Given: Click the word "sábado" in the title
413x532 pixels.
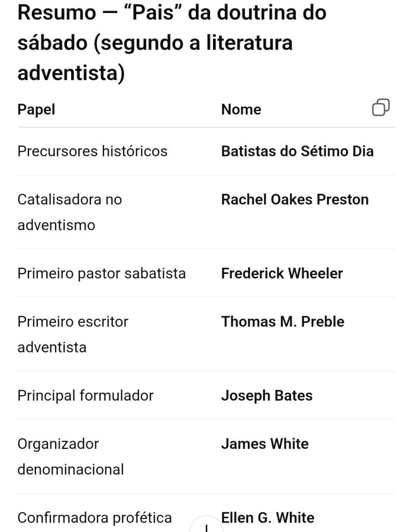Looking at the screenshot, I should click(x=52, y=43).
